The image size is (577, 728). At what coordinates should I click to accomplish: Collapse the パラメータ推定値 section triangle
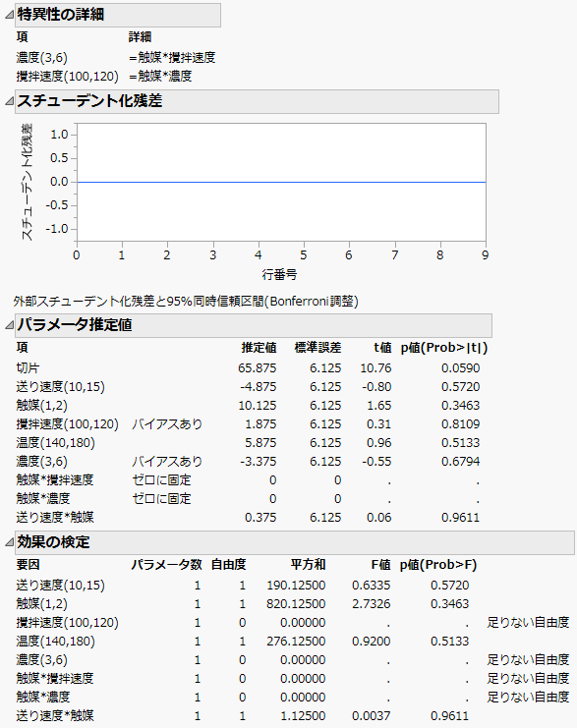coord(9,325)
